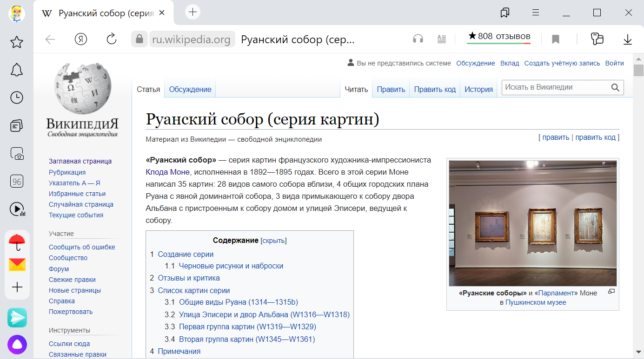The height and width of the screenshot is (359, 644).
Task: Go back to previous page
Action: point(50,39)
